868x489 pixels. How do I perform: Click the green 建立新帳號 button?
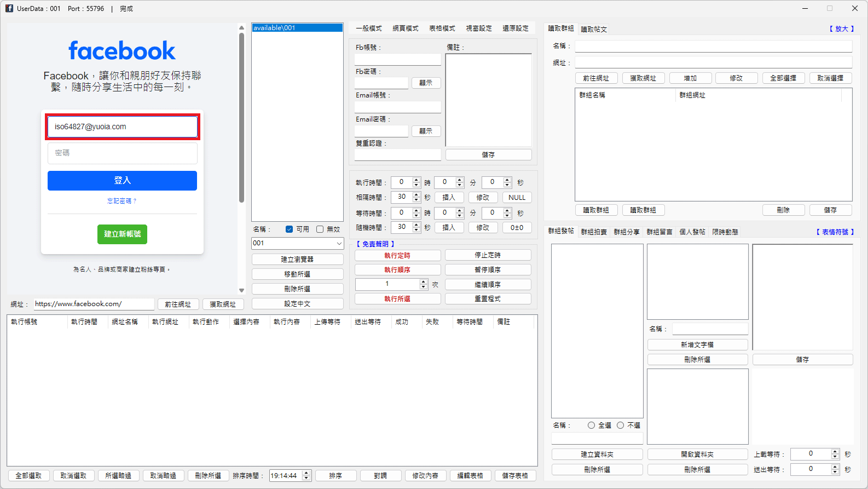coord(122,234)
